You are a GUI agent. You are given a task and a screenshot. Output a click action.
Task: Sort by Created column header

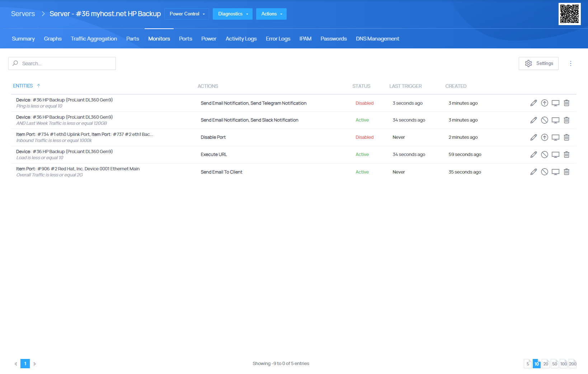click(456, 86)
